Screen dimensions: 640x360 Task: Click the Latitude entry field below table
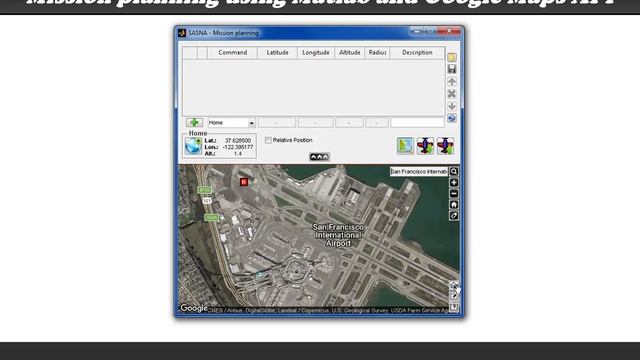click(277, 122)
